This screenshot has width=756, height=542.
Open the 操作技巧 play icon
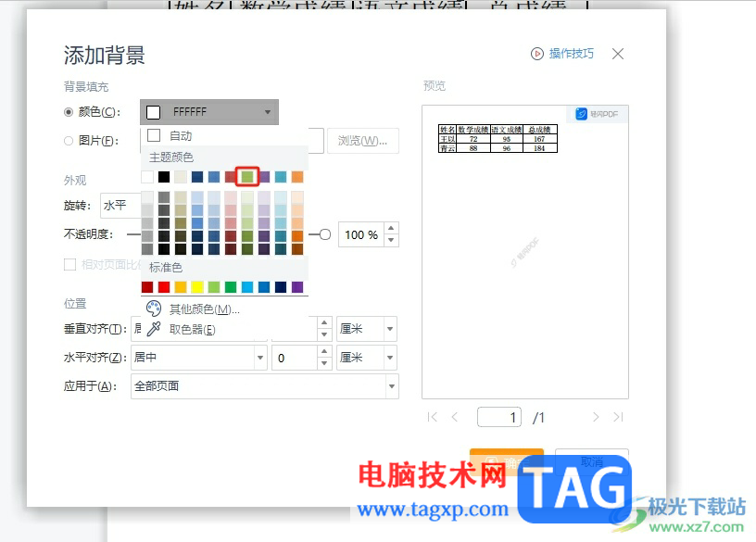tap(537, 54)
